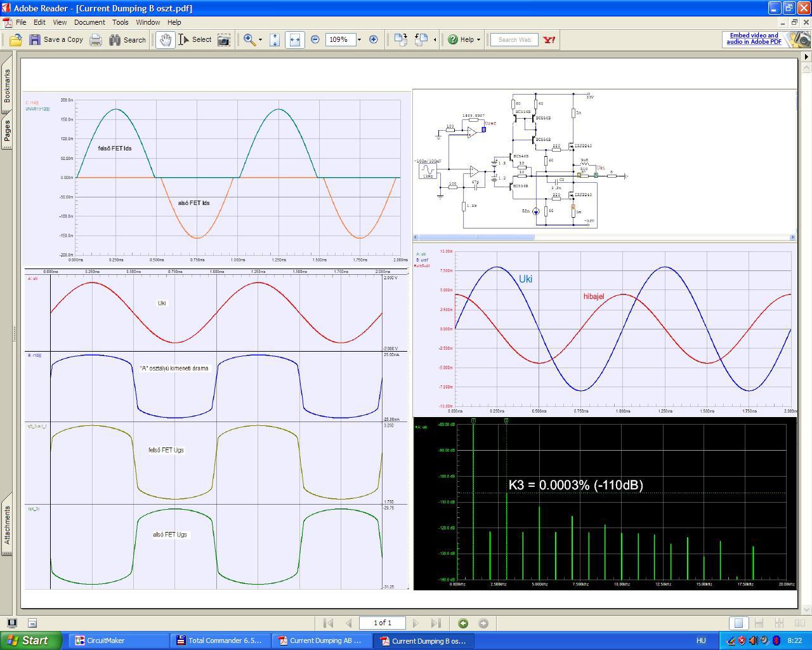Click the Open folder icon
Viewport: 812px width, 650px height.
click(x=16, y=40)
